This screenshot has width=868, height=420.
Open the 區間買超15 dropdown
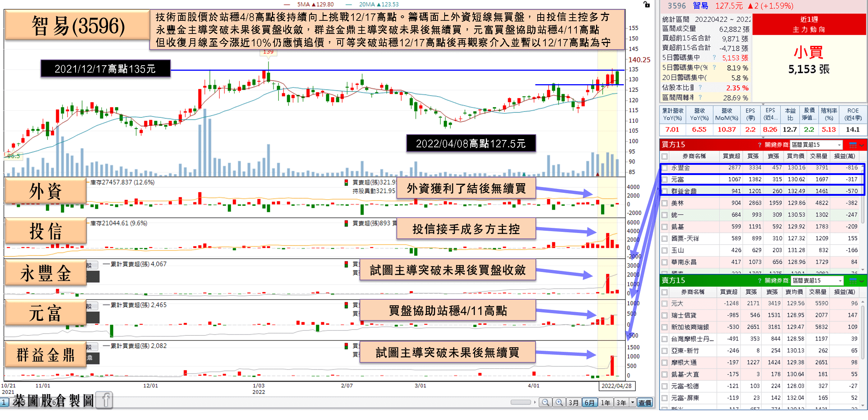tap(816, 145)
